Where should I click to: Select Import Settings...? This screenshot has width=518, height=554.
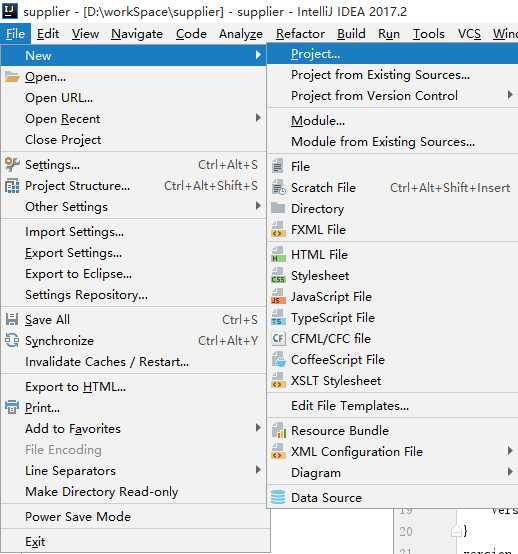pyautogui.click(x=134, y=232)
